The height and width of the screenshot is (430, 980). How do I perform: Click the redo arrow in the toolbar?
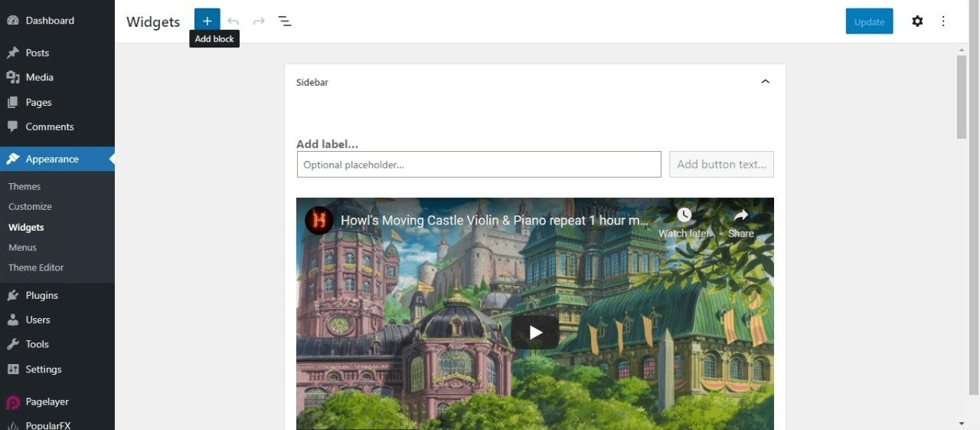point(259,21)
